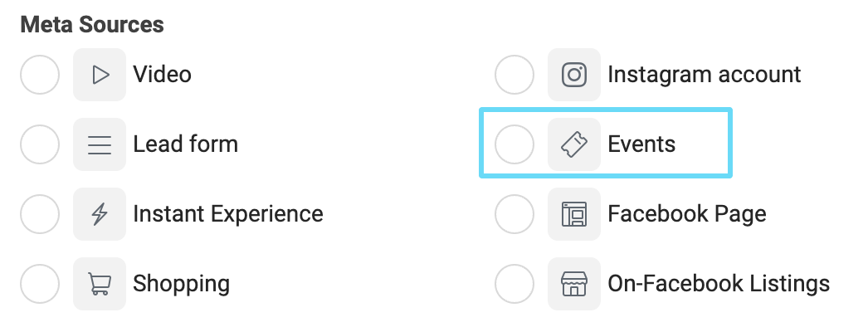Click the Instant Experience text label
Viewport: 868px width, 332px height.
[228, 214]
